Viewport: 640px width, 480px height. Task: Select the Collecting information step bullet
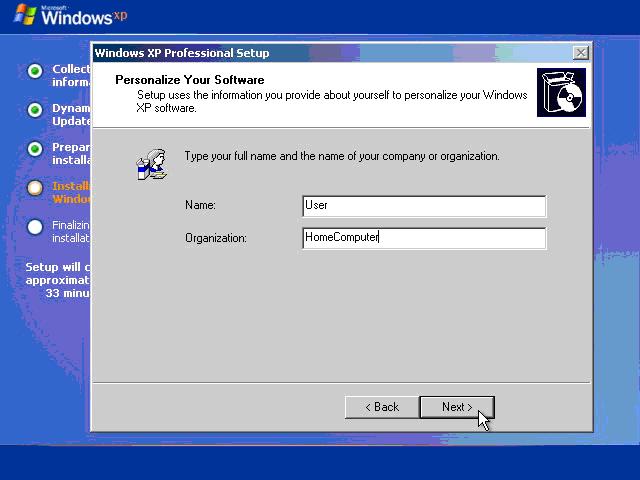35,71
